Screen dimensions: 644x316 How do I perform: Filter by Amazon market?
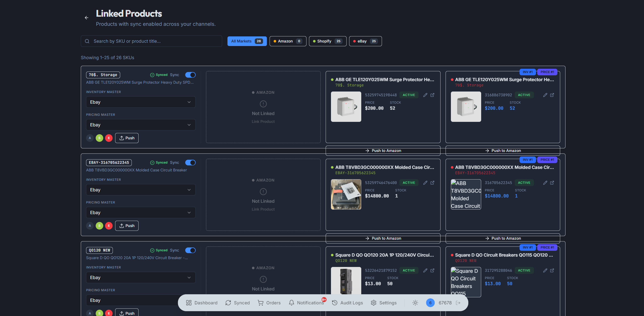pyautogui.click(x=288, y=41)
